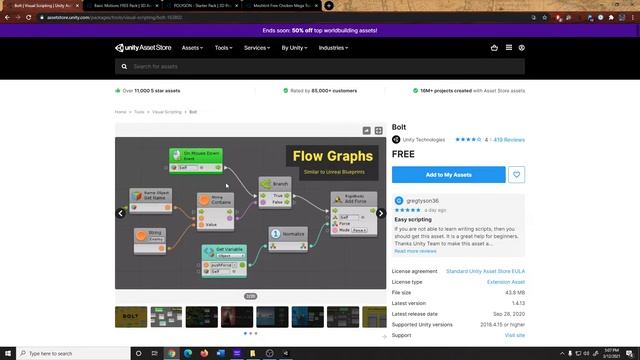
Task: Click the Visual Scripting breadcrumb link
Action: (167, 112)
